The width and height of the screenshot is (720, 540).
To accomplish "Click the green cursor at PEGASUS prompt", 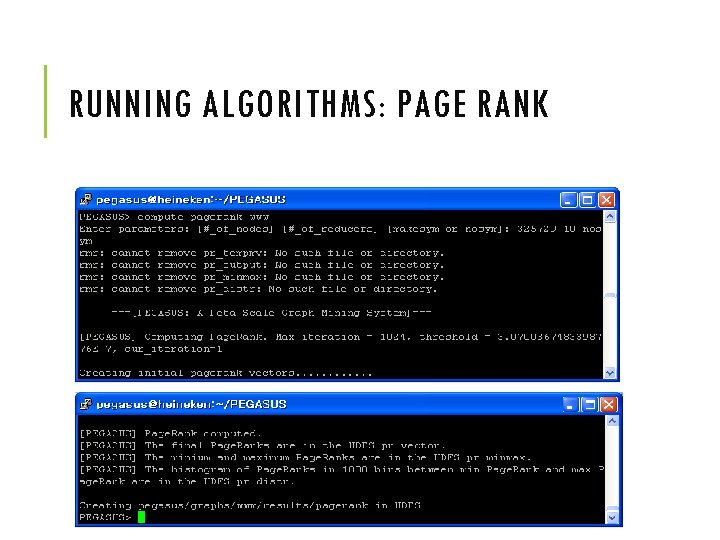I will [x=141, y=517].
